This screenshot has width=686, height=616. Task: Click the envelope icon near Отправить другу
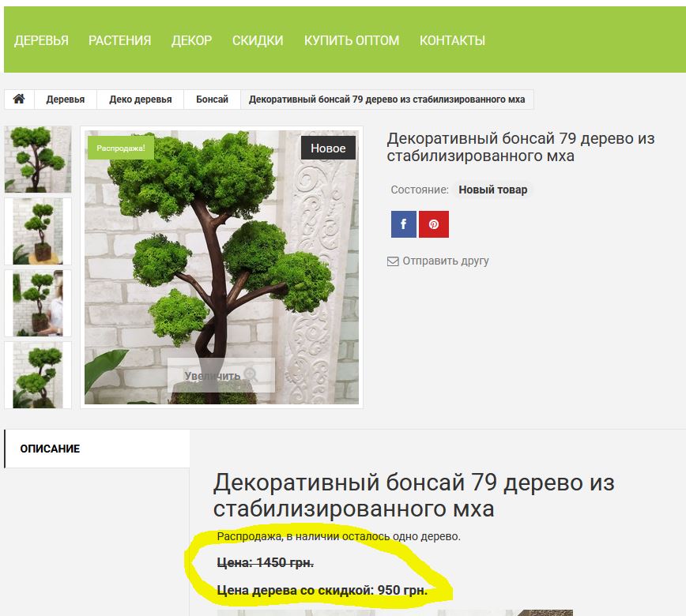pyautogui.click(x=392, y=261)
